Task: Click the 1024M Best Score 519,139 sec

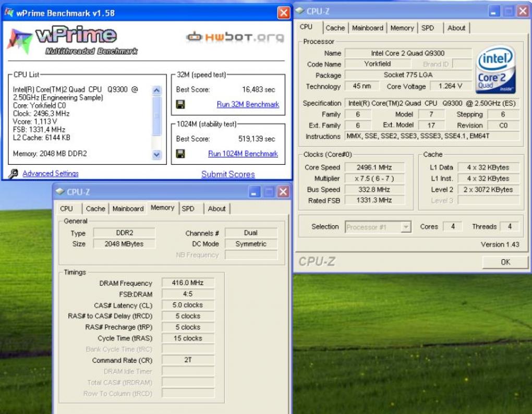Action: tap(257, 139)
